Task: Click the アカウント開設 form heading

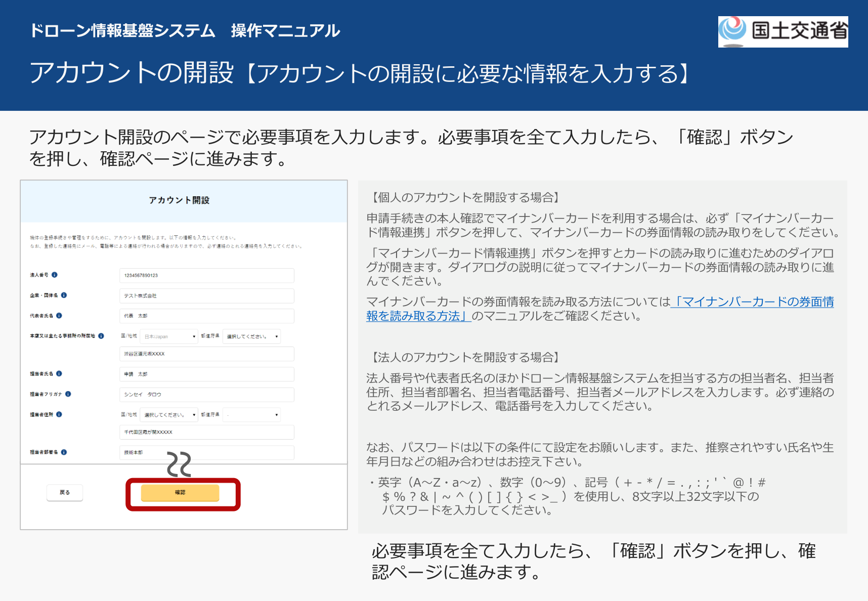Action: tap(179, 200)
